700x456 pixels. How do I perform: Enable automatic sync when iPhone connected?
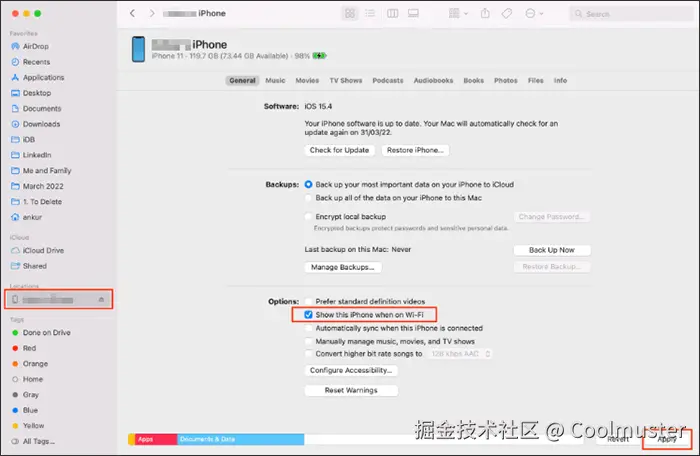pos(308,328)
